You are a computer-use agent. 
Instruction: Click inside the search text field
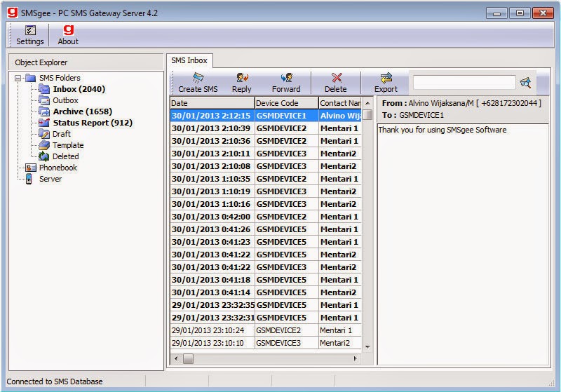point(464,82)
